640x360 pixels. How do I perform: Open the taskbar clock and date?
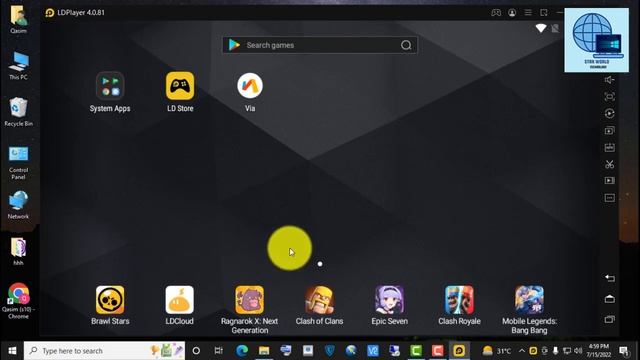[x=599, y=351]
